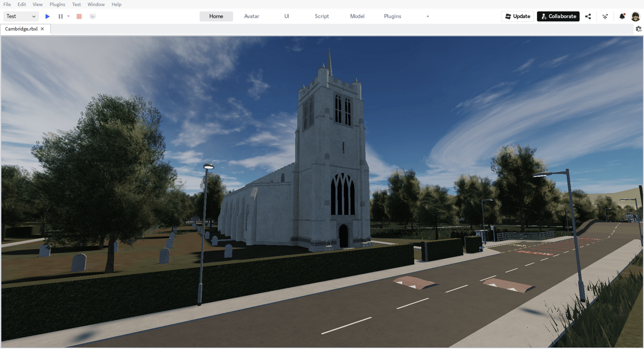Start the playtest with the Play button
Screen dimensions: 644x362
(48, 16)
